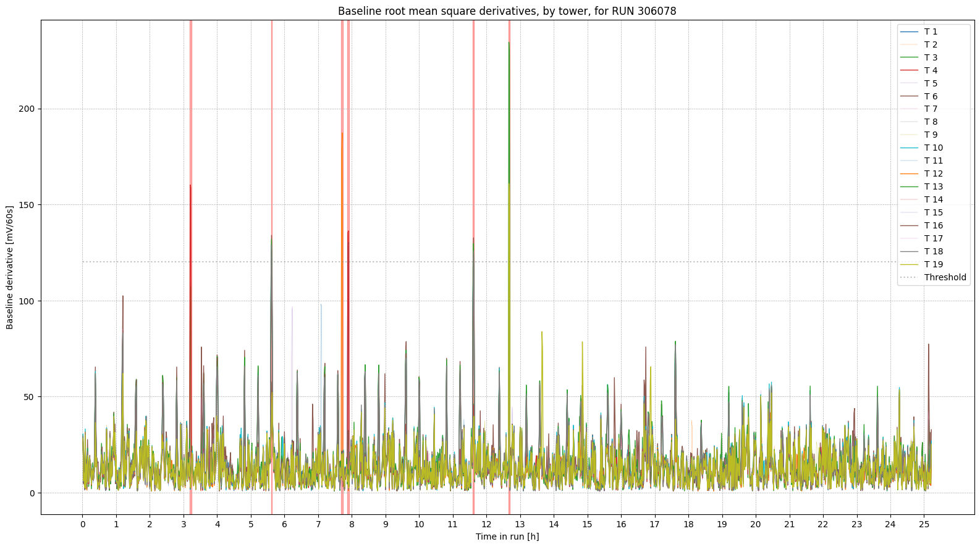The height and width of the screenshot is (547, 980).
Task: Click the T 1 legend entry
Action: (930, 31)
